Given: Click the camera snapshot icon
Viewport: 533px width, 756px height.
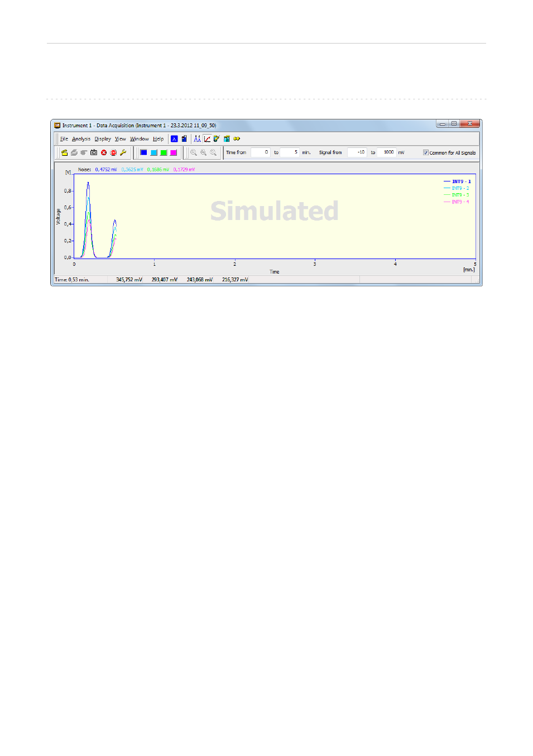Looking at the screenshot, I should coord(94,152).
